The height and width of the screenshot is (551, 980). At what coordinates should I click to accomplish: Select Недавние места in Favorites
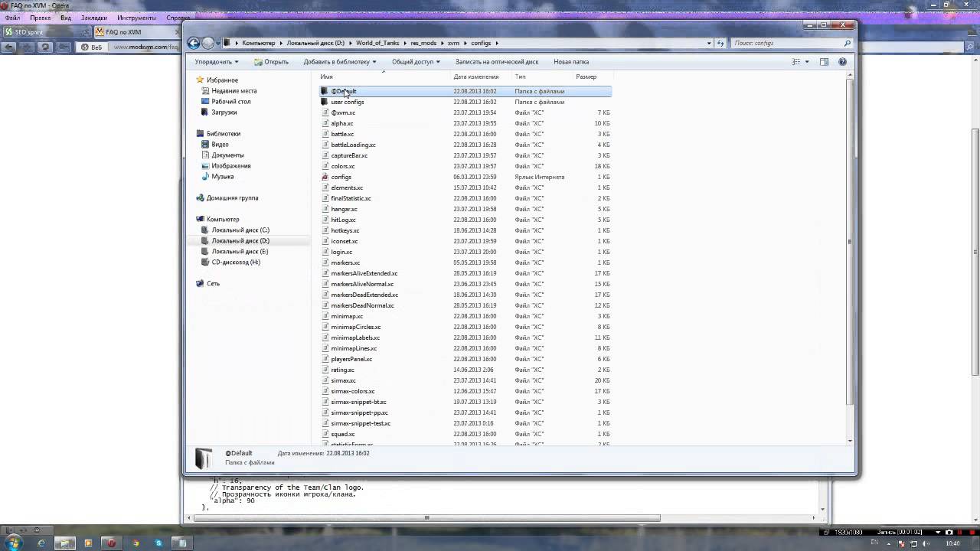point(234,90)
